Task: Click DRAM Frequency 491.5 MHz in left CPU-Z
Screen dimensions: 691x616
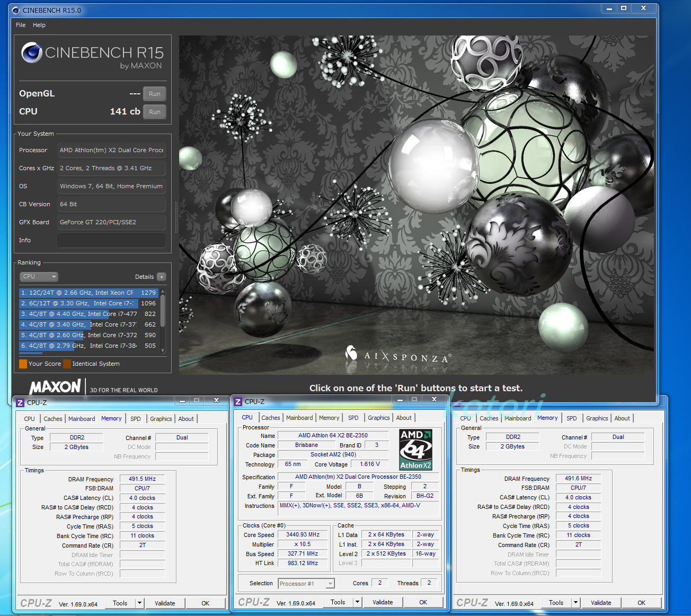Action: tap(143, 479)
